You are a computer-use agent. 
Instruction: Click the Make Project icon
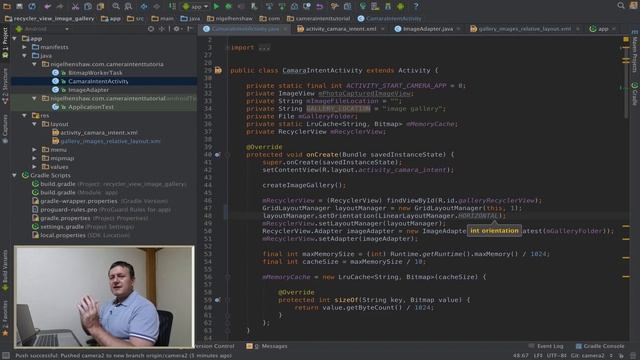172,6
